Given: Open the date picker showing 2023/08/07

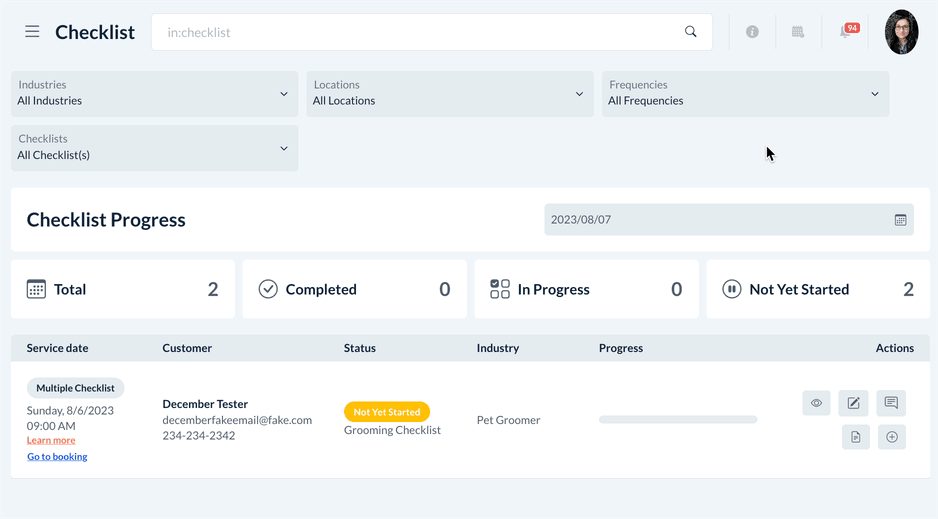Looking at the screenshot, I should tap(728, 220).
